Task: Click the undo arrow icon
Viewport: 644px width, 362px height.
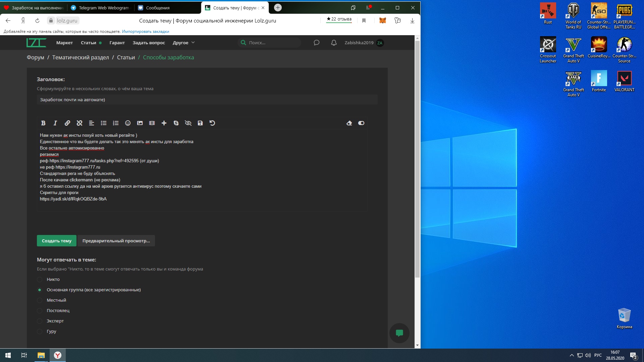Action: pos(212,123)
